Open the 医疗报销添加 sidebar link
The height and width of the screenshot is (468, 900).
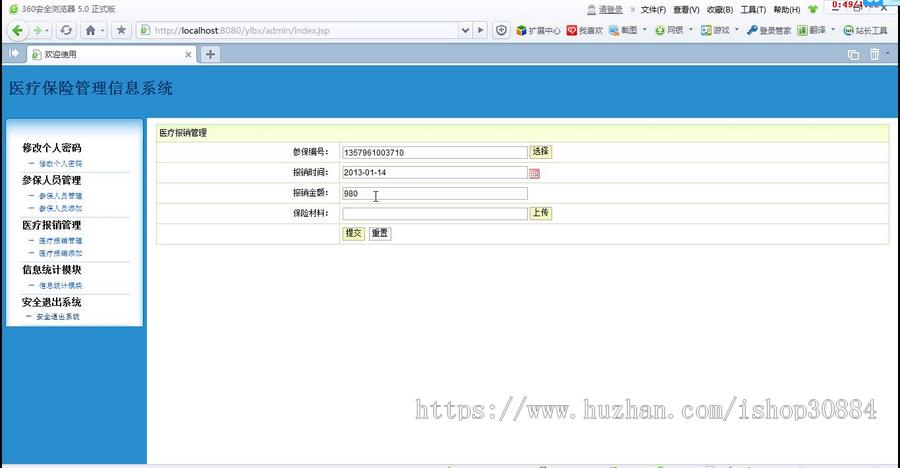click(x=60, y=253)
